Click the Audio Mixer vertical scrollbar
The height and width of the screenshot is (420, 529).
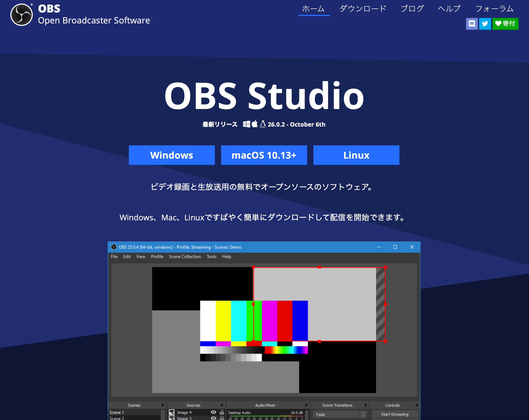(307, 415)
